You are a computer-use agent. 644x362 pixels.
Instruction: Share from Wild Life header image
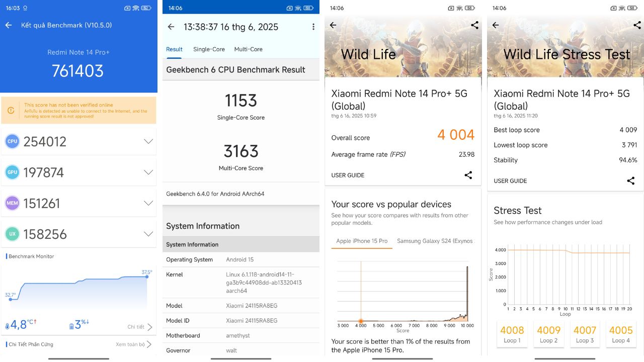point(474,25)
